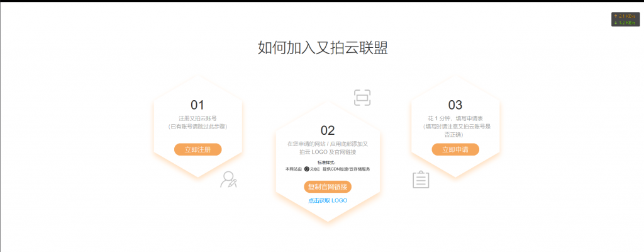This screenshot has height=252, width=644.
Task: Click the 提供CDN加速/云存储服务 text
Action: click(346, 169)
